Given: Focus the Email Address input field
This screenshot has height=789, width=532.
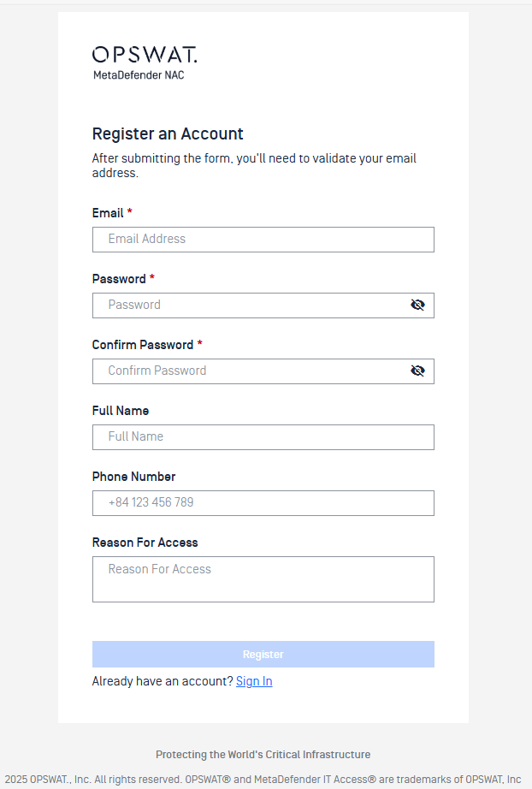Looking at the screenshot, I should (263, 240).
